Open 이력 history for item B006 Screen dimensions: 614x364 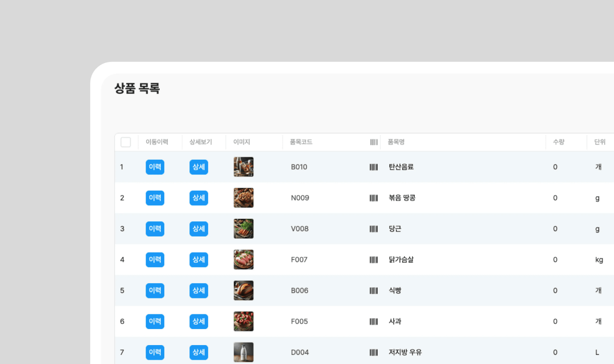coord(155,290)
